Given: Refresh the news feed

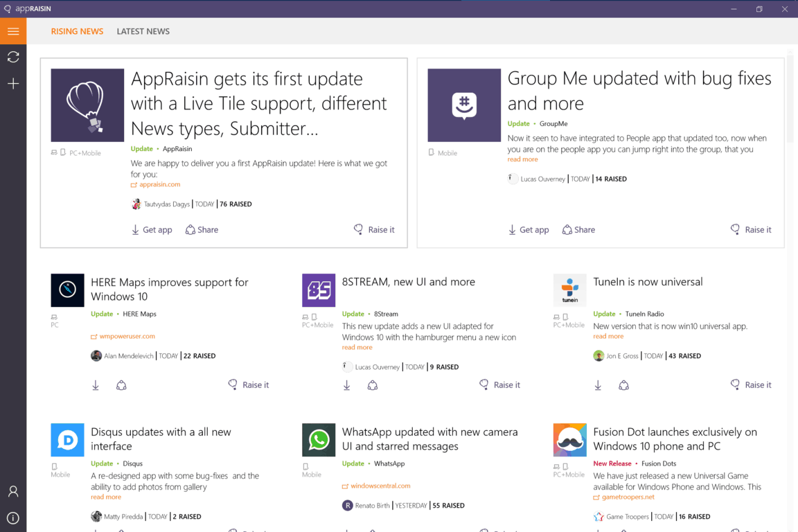Looking at the screenshot, I should [x=13, y=57].
